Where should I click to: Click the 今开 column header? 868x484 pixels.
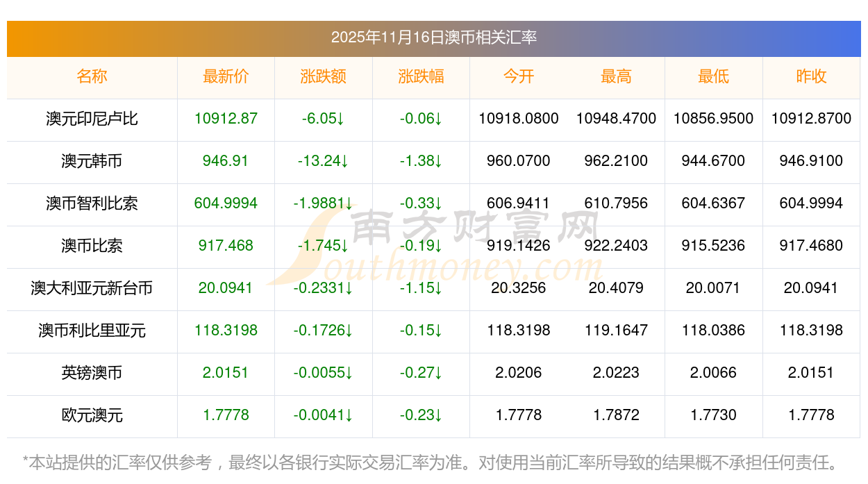tap(519, 76)
